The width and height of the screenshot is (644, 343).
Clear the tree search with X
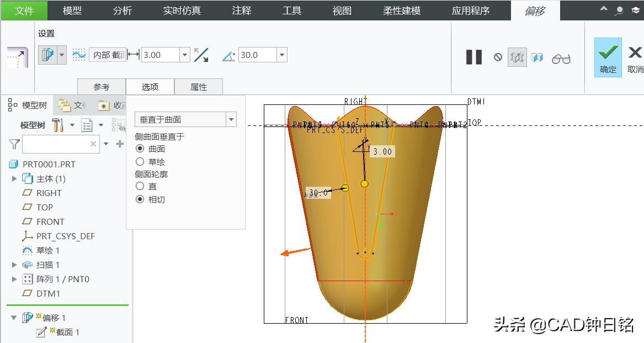93,144
